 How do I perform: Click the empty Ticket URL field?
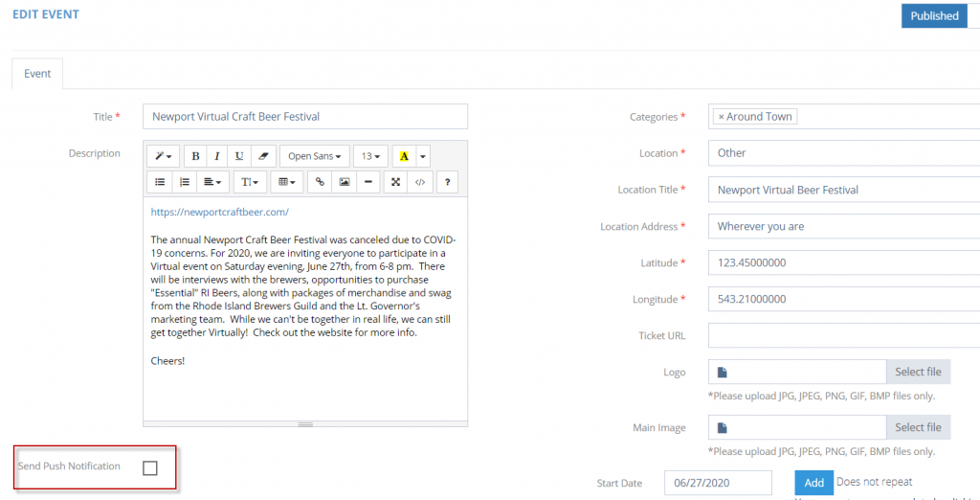[x=844, y=335]
